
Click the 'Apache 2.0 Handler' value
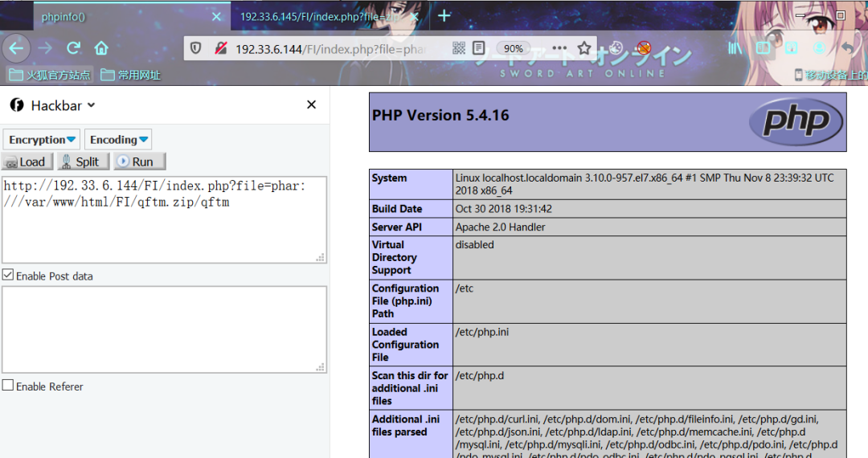pyautogui.click(x=501, y=227)
